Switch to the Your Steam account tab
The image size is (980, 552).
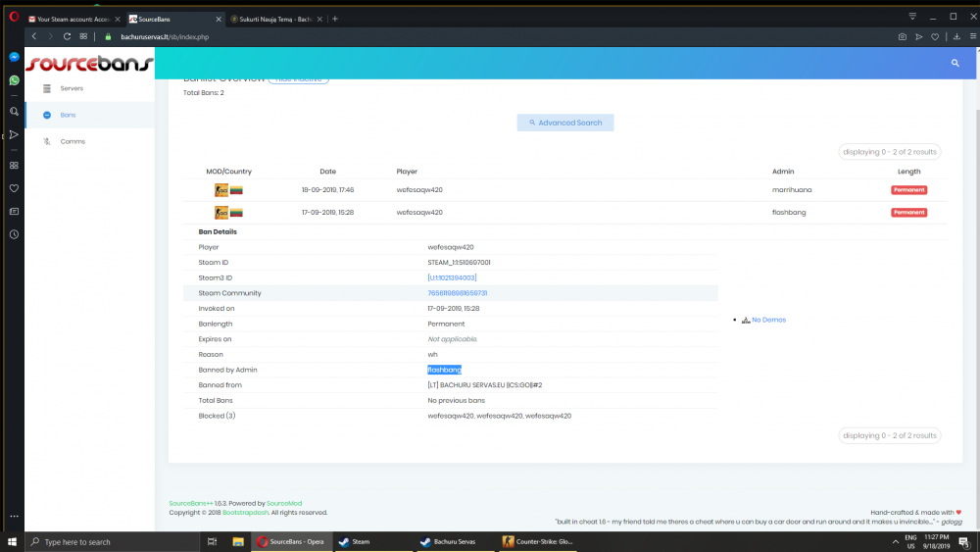pos(72,19)
